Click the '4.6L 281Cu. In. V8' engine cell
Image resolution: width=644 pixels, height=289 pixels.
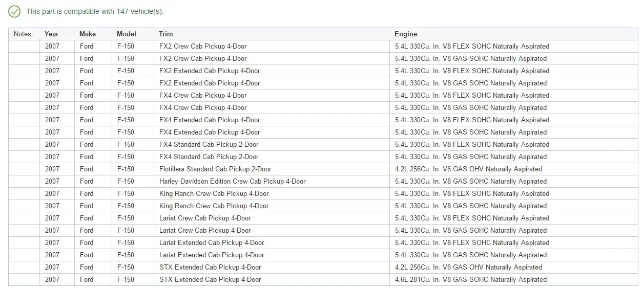click(x=471, y=279)
